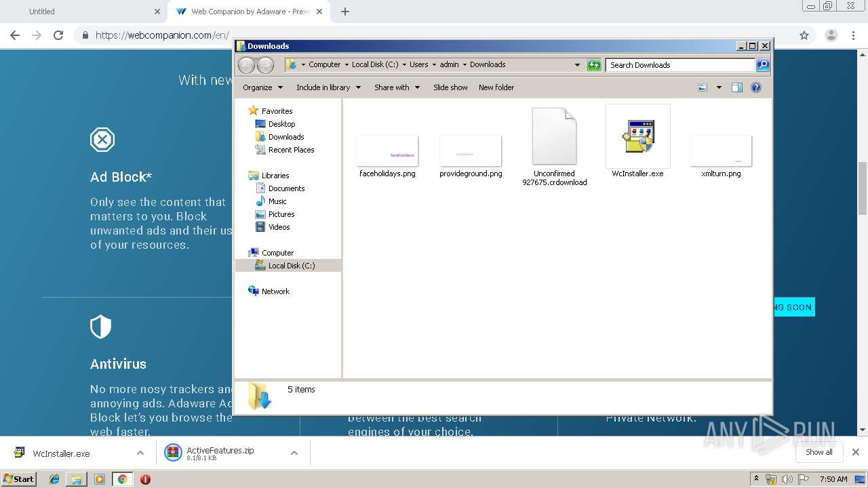Expand options arrow for WcInstaller.exe download
868x488 pixels.
[x=140, y=453]
